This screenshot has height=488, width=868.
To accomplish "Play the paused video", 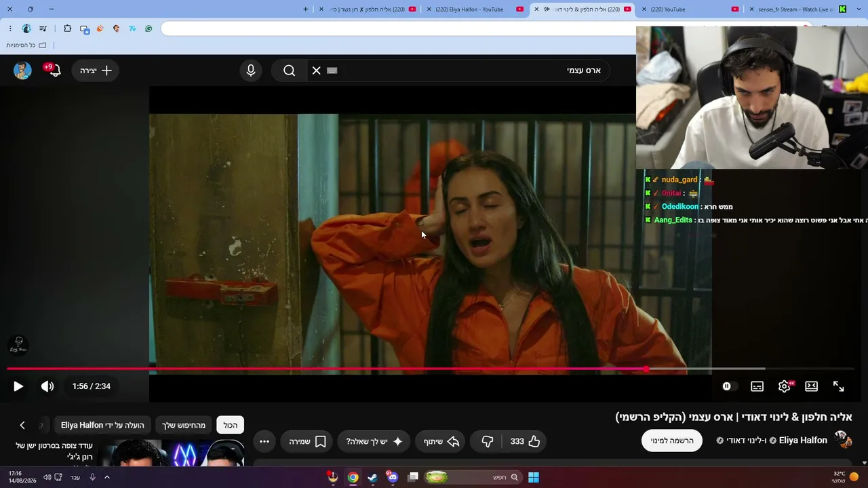I will click(18, 386).
